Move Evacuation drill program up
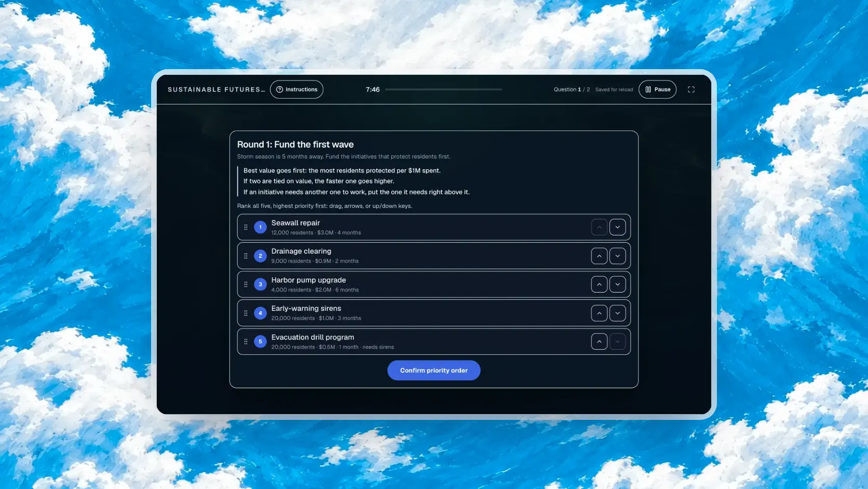 [599, 341]
